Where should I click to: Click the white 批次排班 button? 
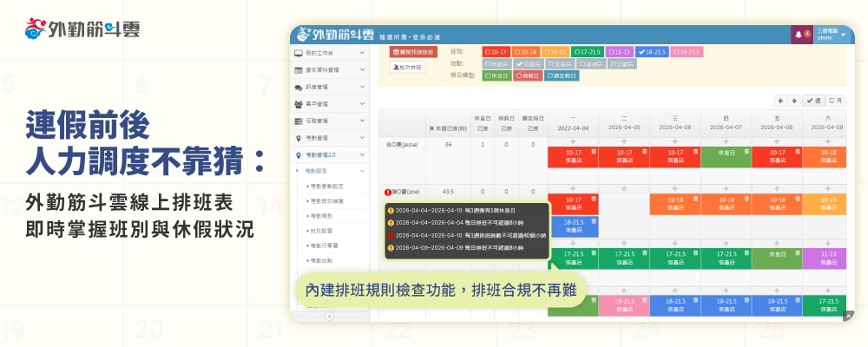tap(407, 68)
